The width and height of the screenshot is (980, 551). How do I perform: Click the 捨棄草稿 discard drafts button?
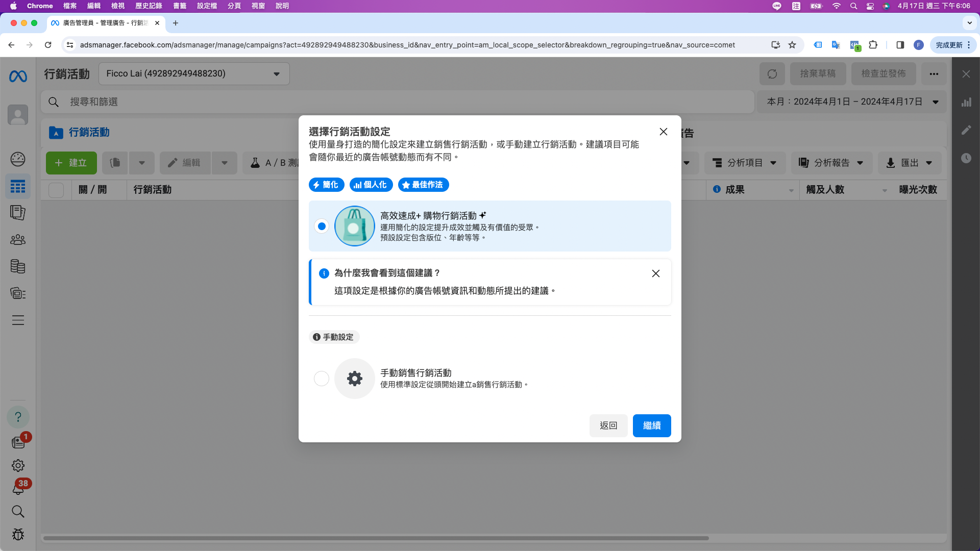pyautogui.click(x=818, y=74)
